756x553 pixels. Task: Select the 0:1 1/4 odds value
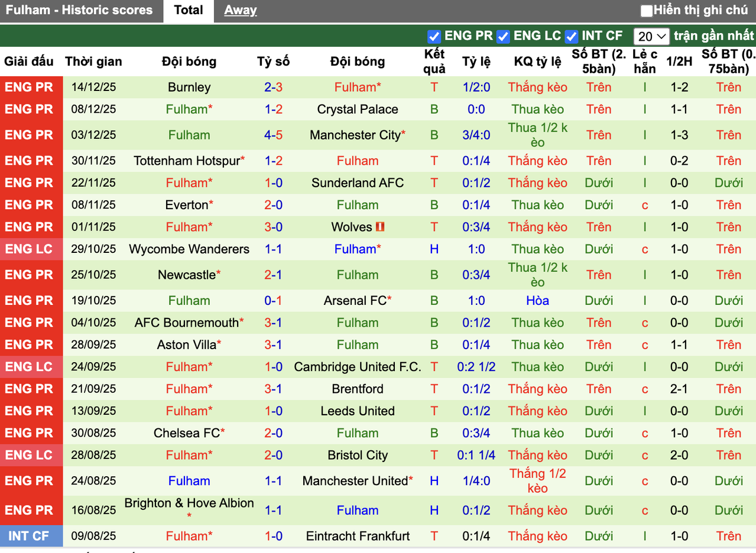point(476,456)
